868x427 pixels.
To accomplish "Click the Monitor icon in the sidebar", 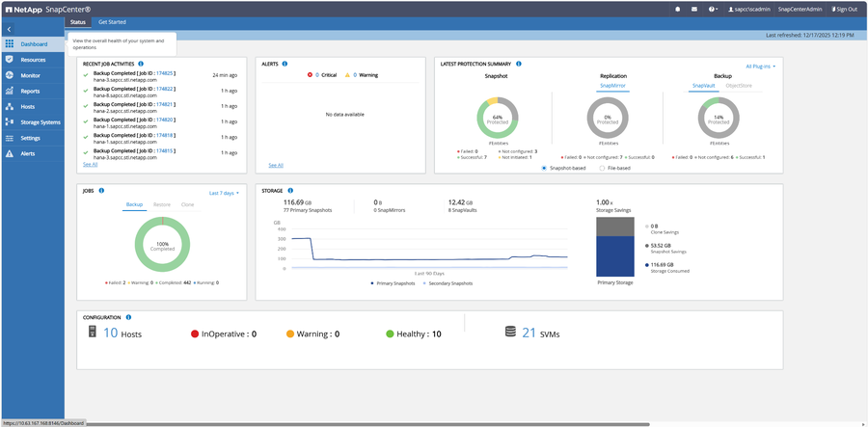I will (10, 75).
